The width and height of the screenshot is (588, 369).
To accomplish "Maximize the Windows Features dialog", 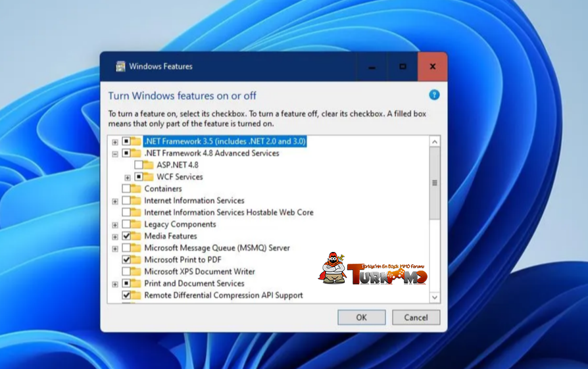I will point(403,66).
